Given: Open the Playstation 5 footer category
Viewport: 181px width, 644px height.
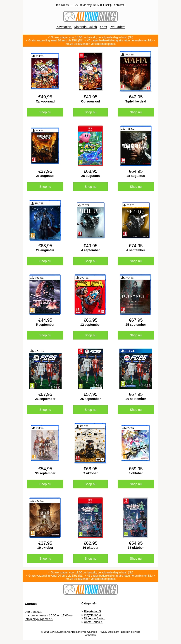Looking at the screenshot, I should point(92,611).
